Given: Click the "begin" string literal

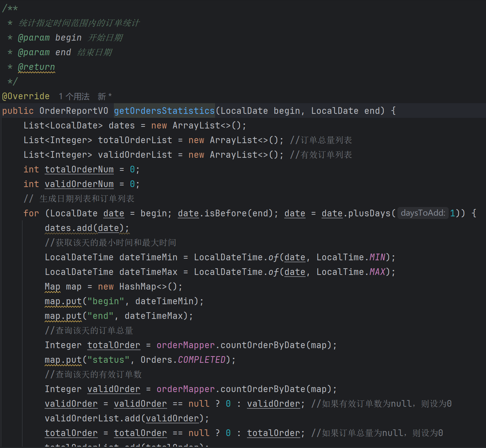Looking at the screenshot, I should pyautogui.click(x=106, y=301).
